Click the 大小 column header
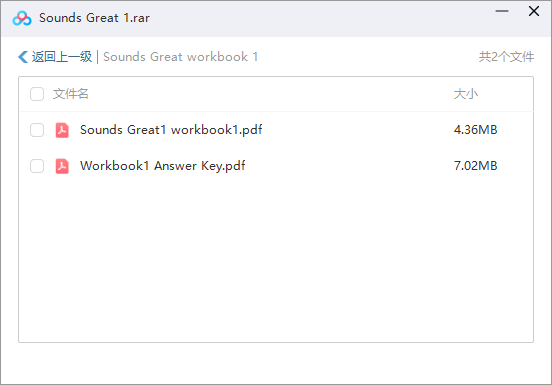Screen dimensions: 552x385 coord(466,94)
